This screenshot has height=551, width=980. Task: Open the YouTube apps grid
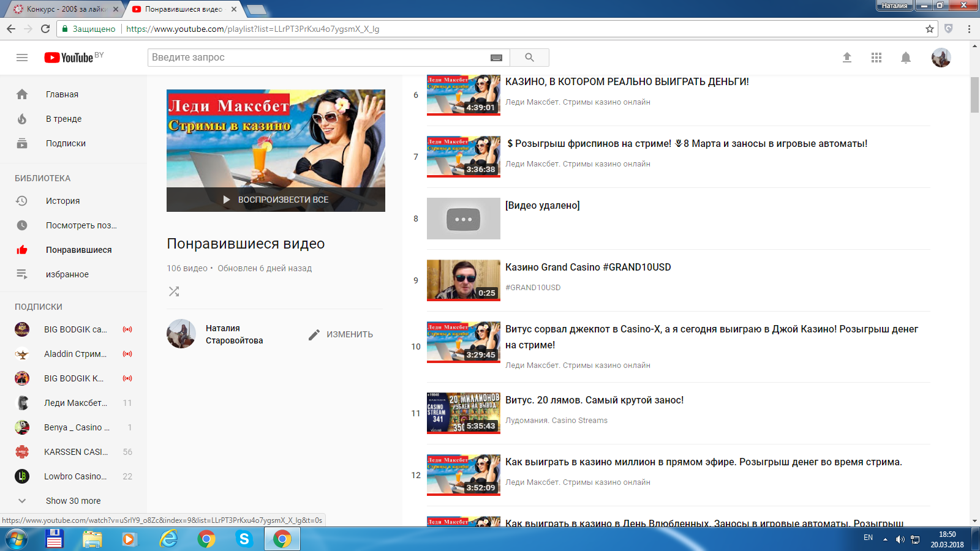pyautogui.click(x=876, y=58)
